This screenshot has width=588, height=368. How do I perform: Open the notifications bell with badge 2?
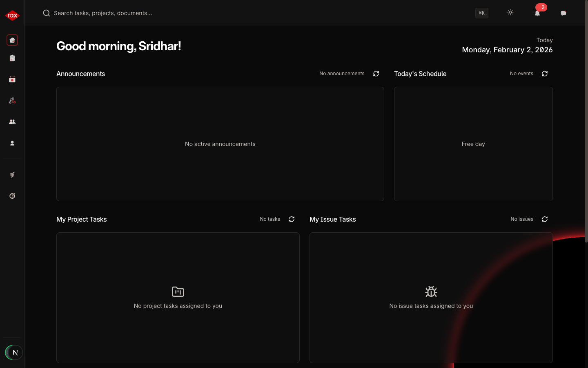coord(537,13)
